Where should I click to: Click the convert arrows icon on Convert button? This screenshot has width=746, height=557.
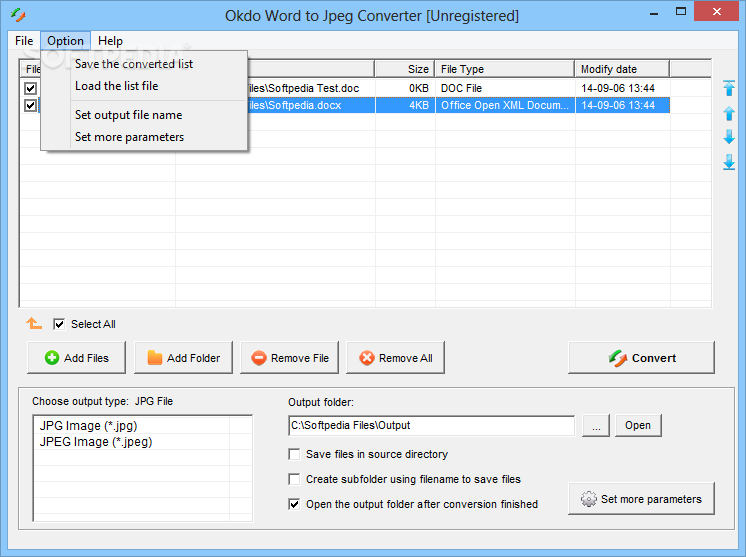point(618,358)
